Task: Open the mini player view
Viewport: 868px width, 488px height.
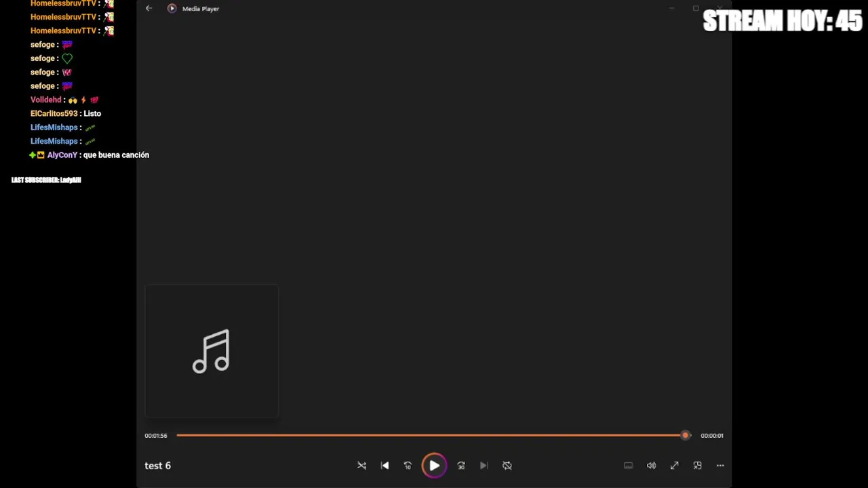Action: pos(697,466)
